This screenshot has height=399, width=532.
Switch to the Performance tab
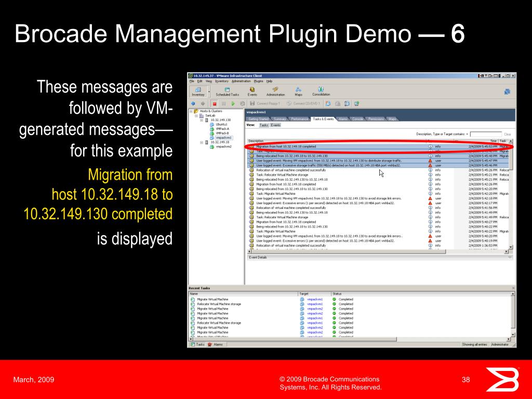tap(300, 119)
